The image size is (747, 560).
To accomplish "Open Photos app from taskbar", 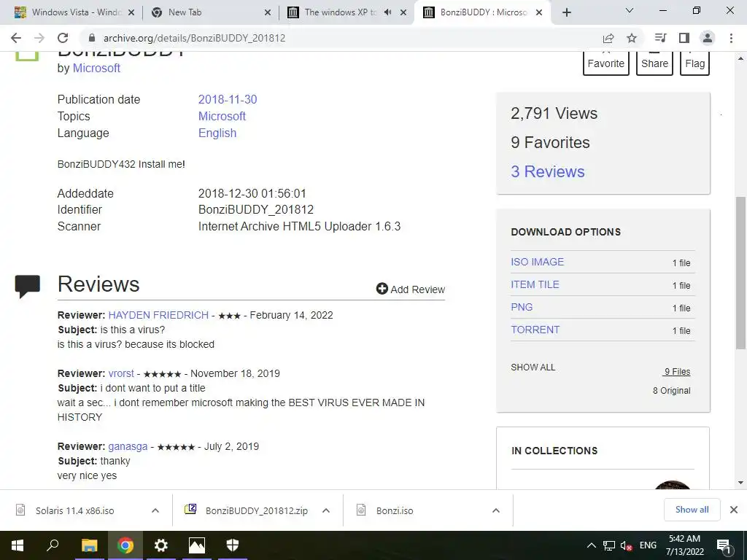I will [197, 545].
